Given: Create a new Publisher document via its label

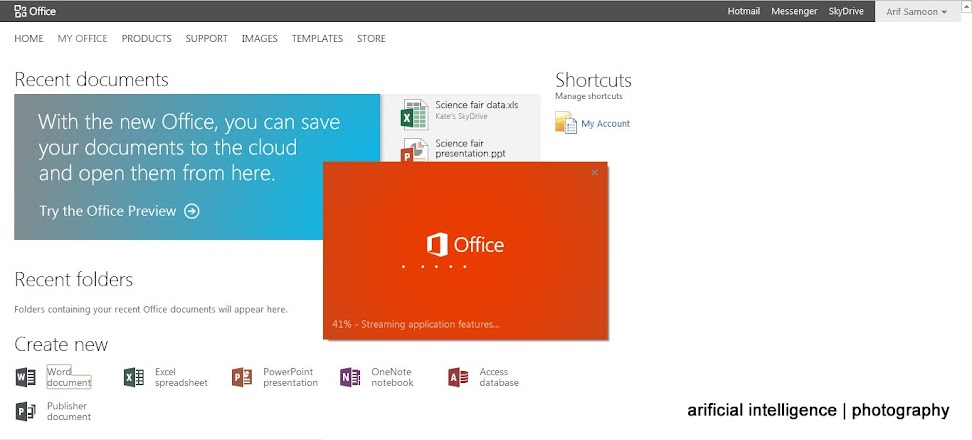Looking at the screenshot, I should pyautogui.click(x=69, y=411).
